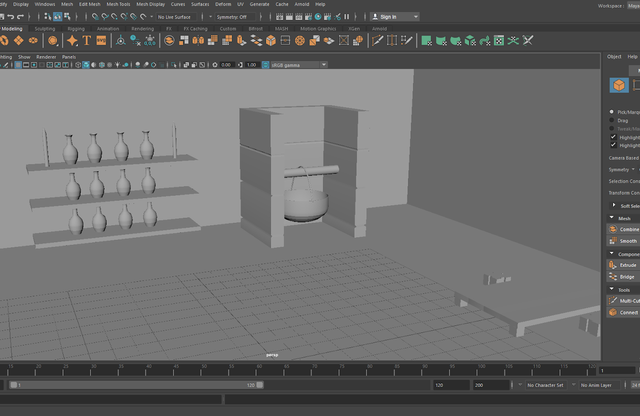Viewport: 640px width, 416px height.
Task: Click the animation end field showing 200
Action: (x=491, y=385)
